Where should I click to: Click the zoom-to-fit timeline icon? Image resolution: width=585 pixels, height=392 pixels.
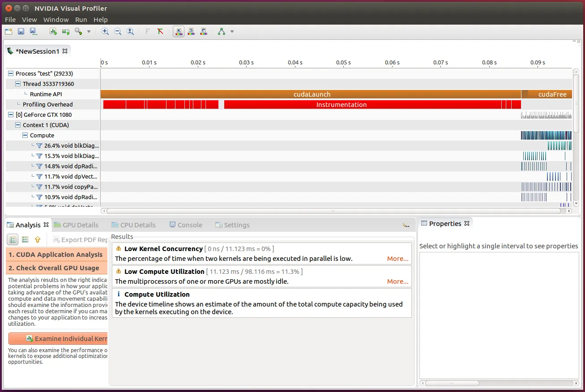point(130,31)
